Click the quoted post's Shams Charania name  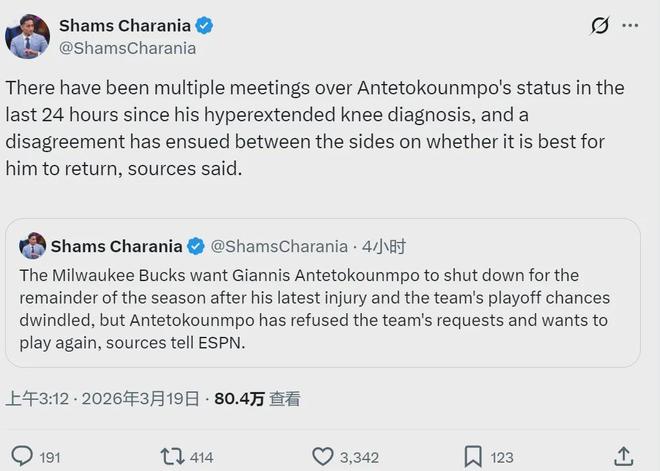116,246
